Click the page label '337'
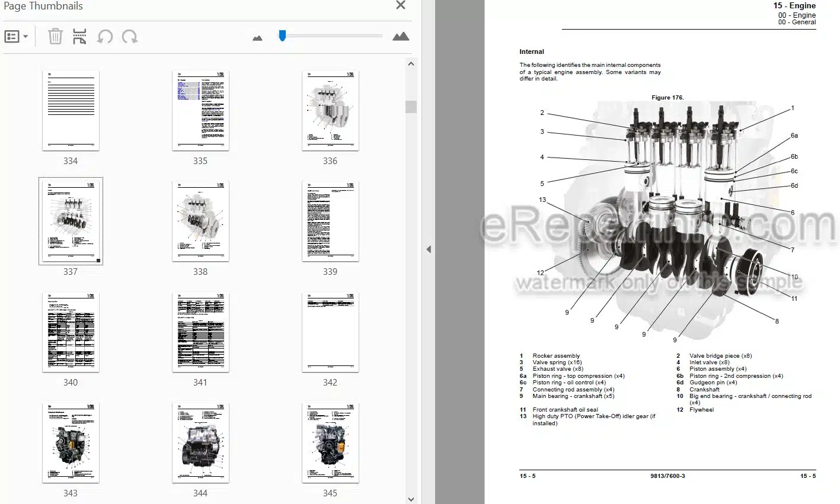The height and width of the screenshot is (504, 840). tap(71, 271)
